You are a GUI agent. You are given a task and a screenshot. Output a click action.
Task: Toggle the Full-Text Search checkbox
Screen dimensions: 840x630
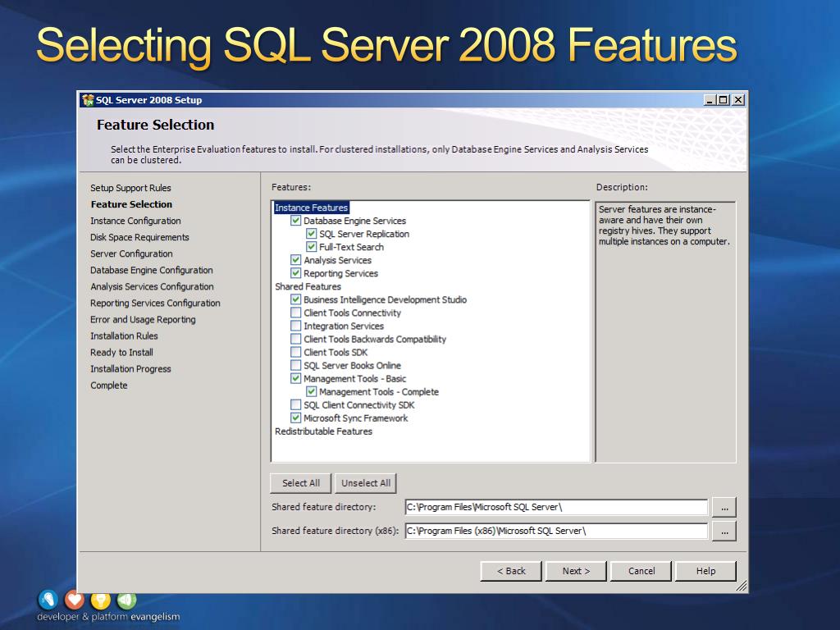click(311, 246)
